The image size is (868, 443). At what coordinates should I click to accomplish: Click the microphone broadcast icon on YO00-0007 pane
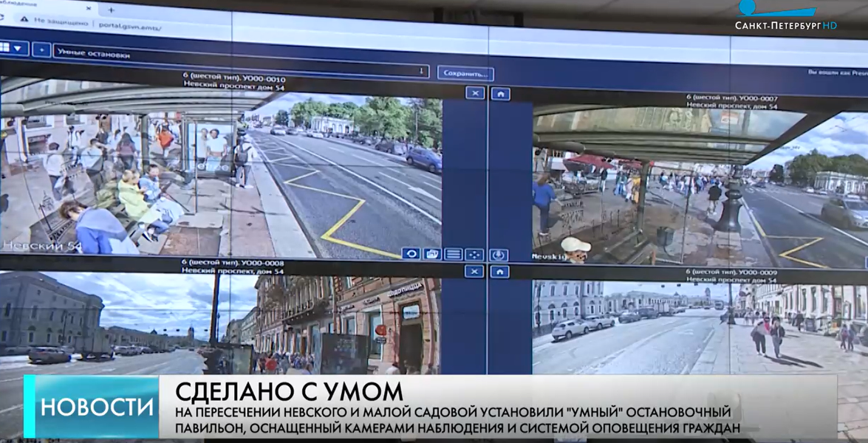(499, 255)
